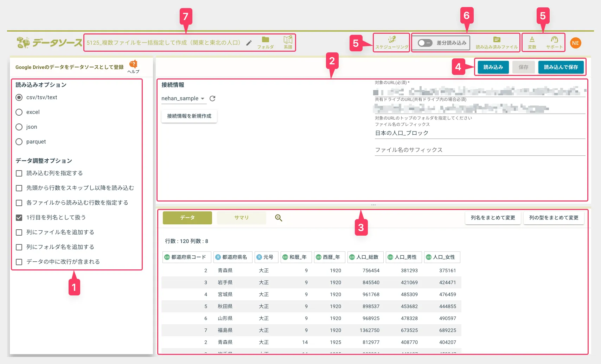Open the 都道府県コード column header menu
601x364 pixels.
pyautogui.click(x=187, y=257)
